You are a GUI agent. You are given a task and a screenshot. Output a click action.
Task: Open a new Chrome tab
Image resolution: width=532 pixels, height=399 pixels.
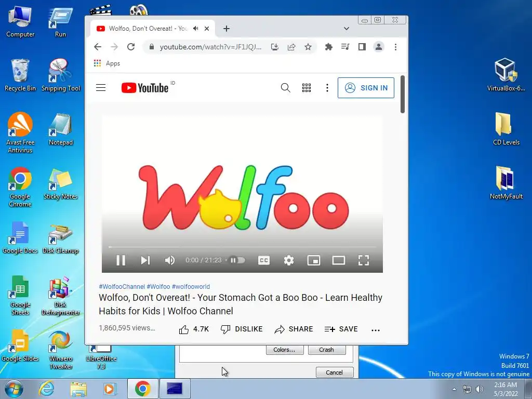point(227,29)
